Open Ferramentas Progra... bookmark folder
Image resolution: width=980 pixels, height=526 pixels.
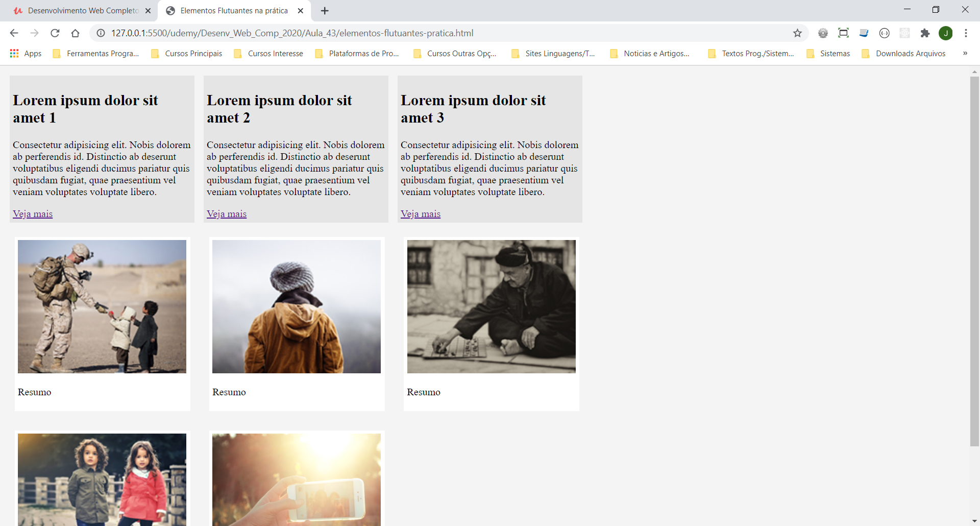click(x=96, y=54)
